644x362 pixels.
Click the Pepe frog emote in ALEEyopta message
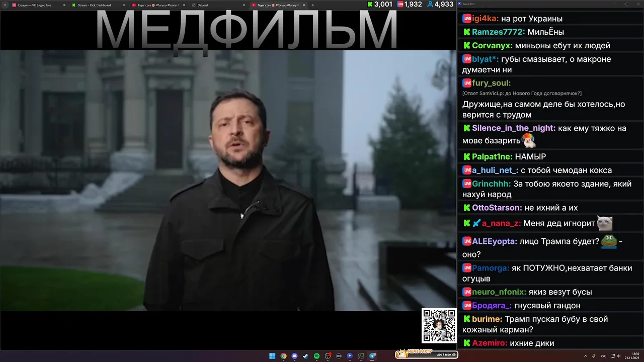609,241
